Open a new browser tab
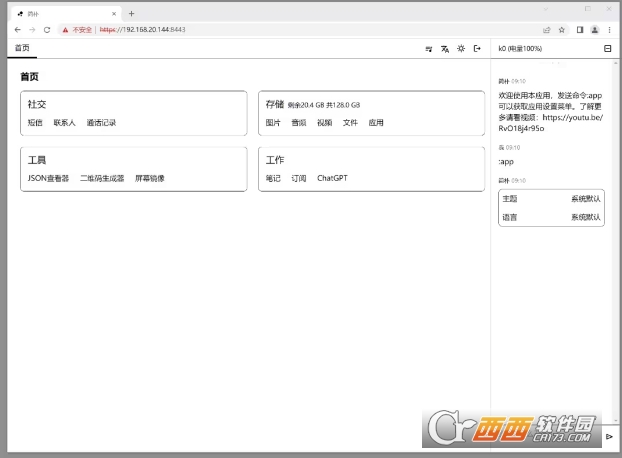 (x=131, y=14)
